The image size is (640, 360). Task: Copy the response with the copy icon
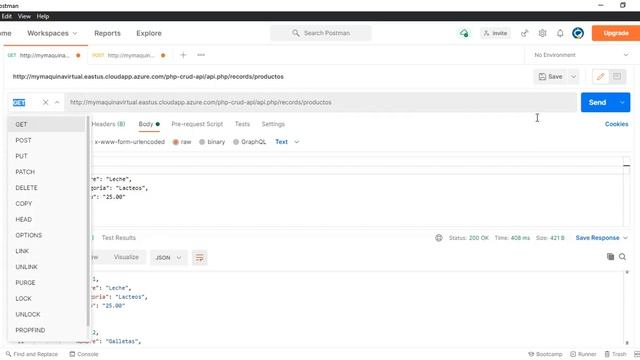[x=610, y=257]
